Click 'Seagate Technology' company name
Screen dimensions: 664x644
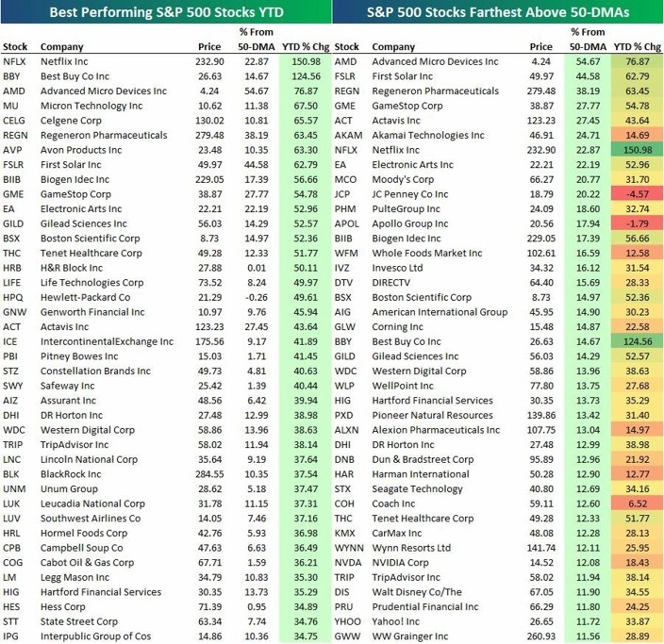pyautogui.click(x=417, y=488)
